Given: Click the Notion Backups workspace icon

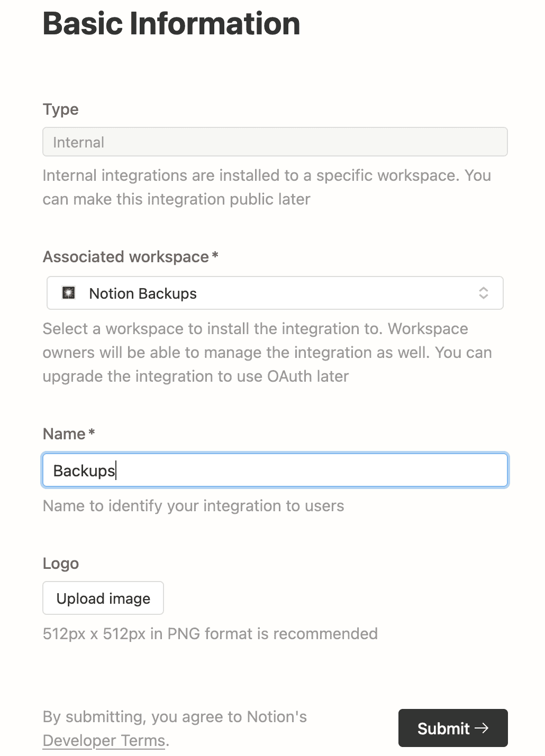Looking at the screenshot, I should (69, 293).
